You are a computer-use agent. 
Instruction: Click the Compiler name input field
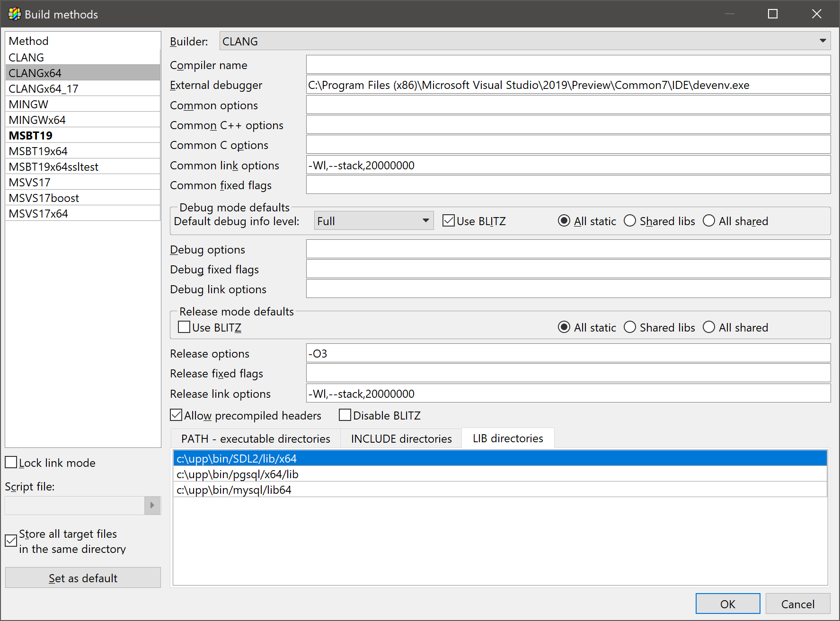568,65
